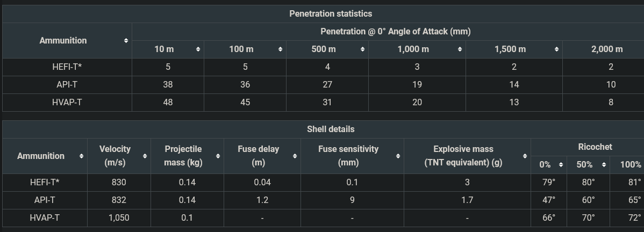This screenshot has width=644, height=232.
Task: Sort shells by Velocity (m/s)
Action: coord(145,156)
